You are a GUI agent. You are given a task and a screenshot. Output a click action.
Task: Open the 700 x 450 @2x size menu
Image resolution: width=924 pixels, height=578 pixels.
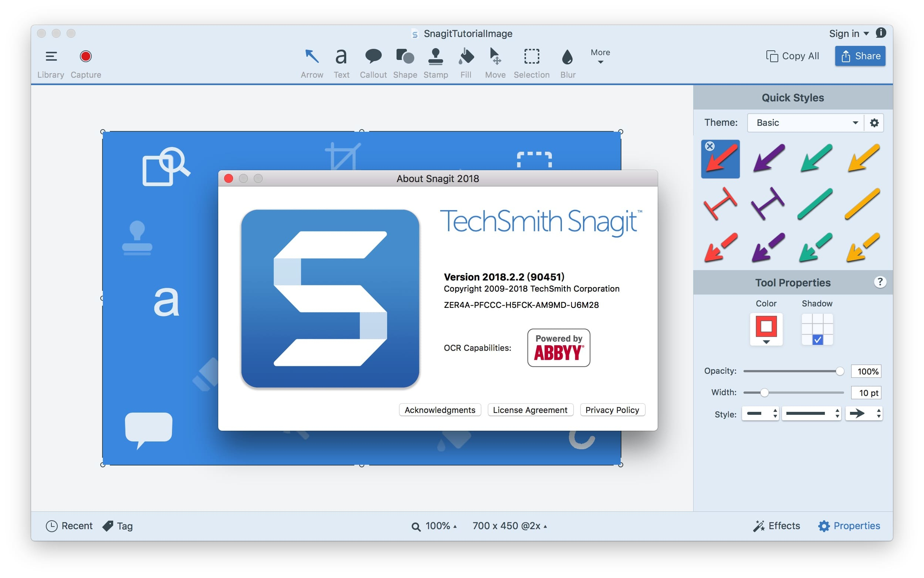point(510,526)
